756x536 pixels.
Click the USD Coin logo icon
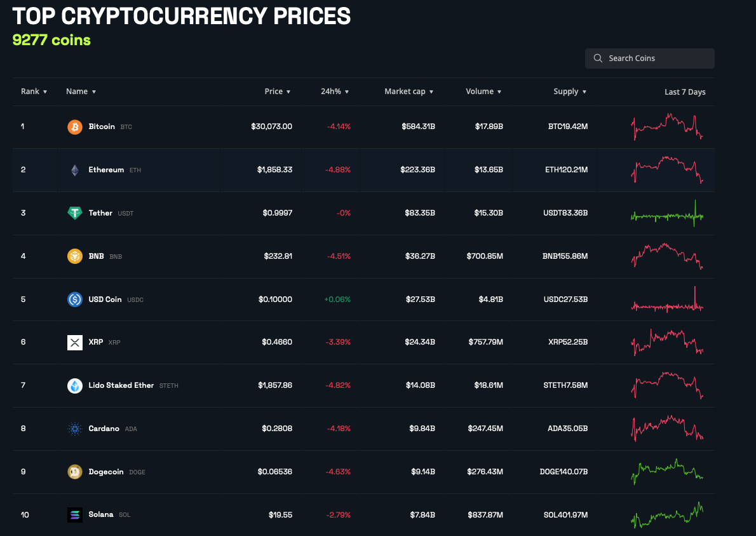[75, 299]
